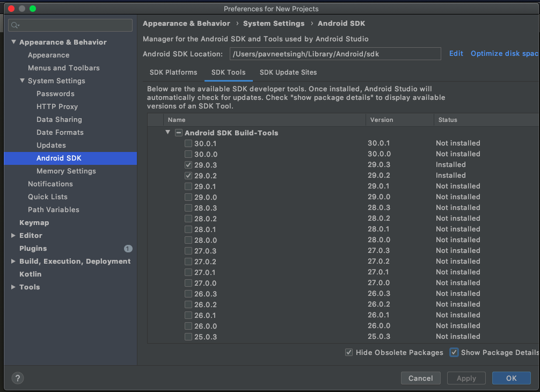This screenshot has width=540, height=392.
Task: Open the help question mark button
Action: click(x=18, y=378)
